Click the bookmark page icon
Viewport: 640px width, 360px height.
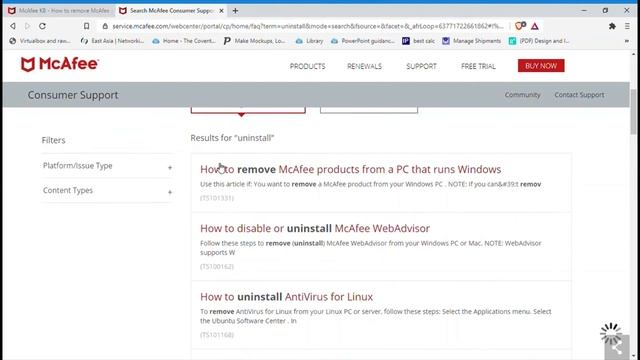87,26
